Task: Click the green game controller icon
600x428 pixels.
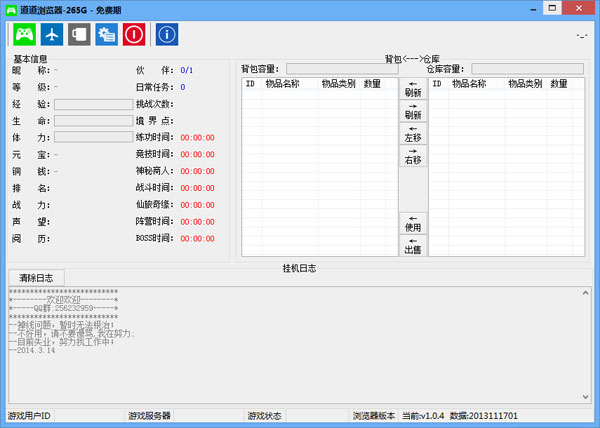Action: tap(24, 35)
